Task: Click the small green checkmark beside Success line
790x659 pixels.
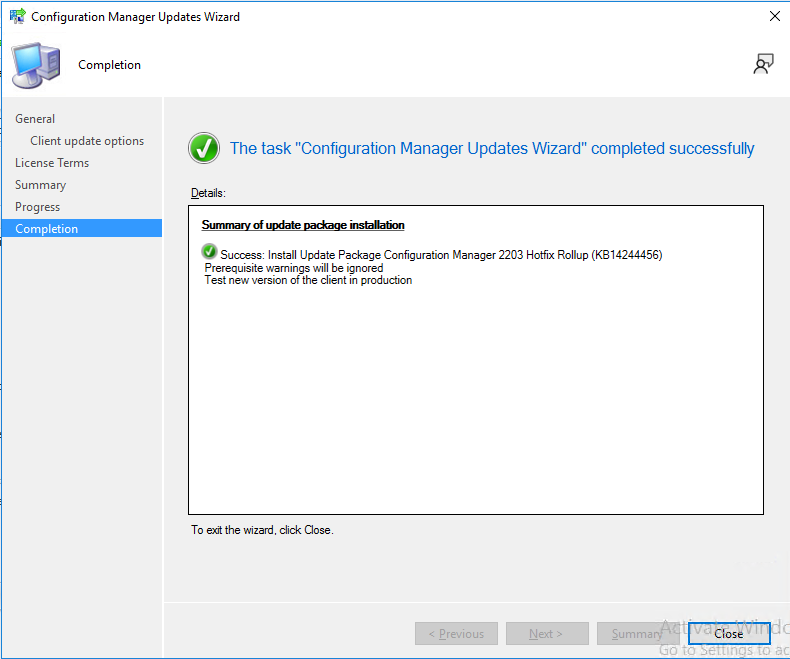Action: [x=209, y=251]
